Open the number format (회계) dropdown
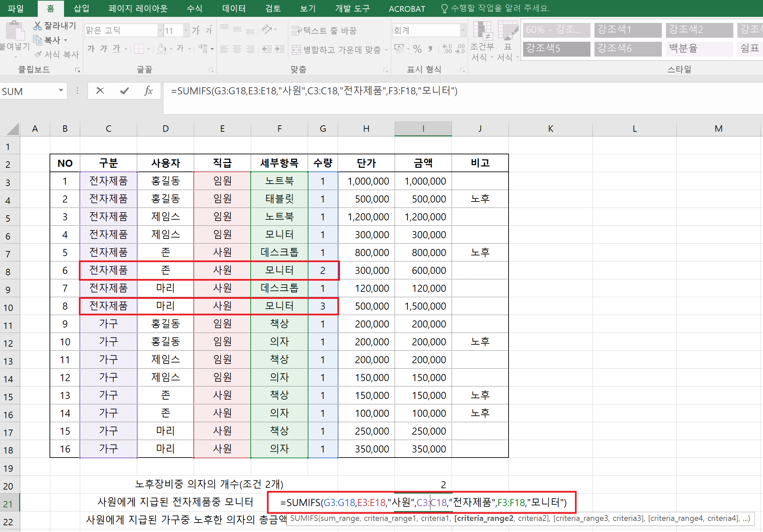 [x=463, y=31]
